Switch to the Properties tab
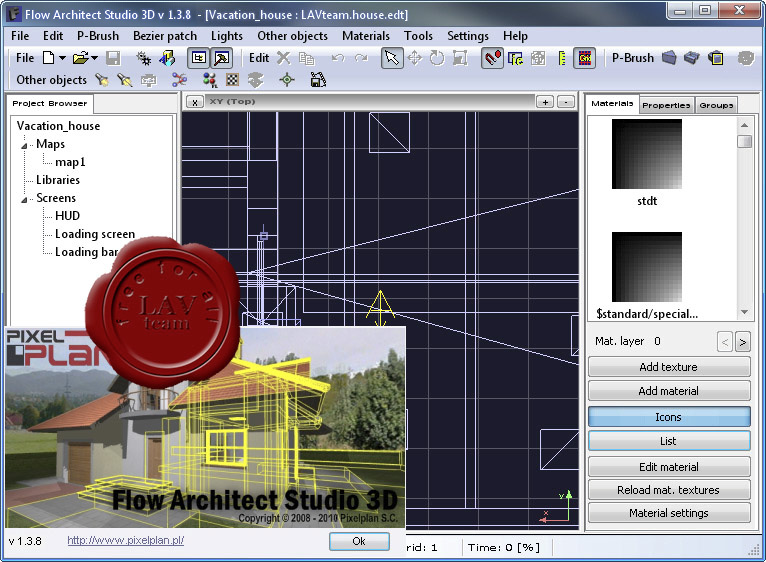The image size is (766, 562). point(666,105)
